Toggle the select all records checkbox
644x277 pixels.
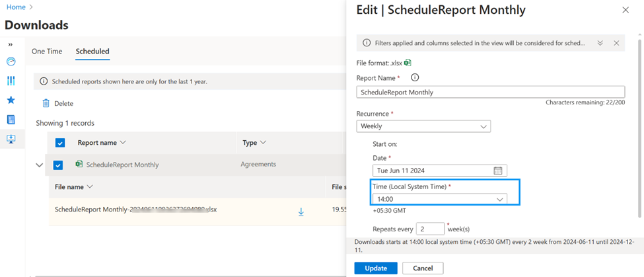coord(60,143)
